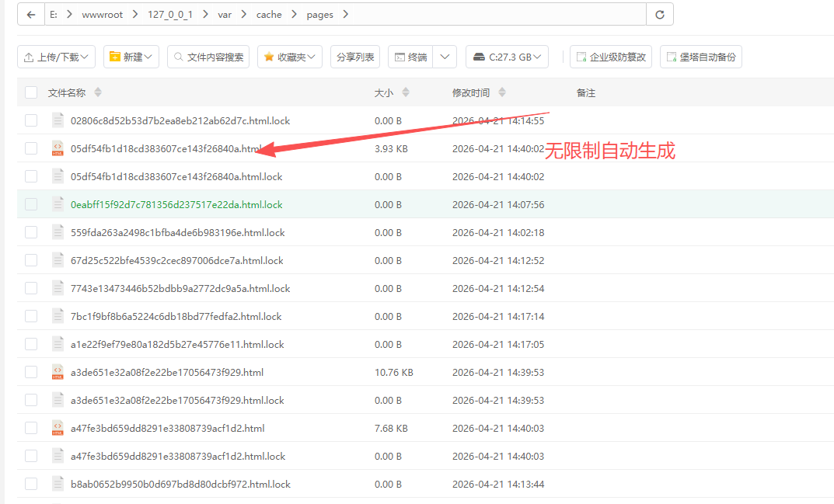Click file icon of 02806c8d52b53d7b2ea8eb212ab62d7c.html.lock
Image resolution: width=834 pixels, height=504 pixels.
[x=58, y=120]
